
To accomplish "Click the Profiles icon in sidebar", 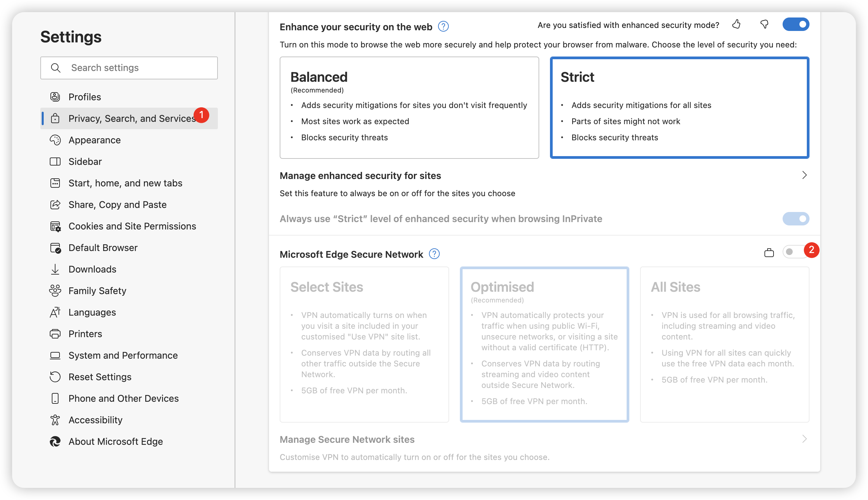I will [55, 97].
